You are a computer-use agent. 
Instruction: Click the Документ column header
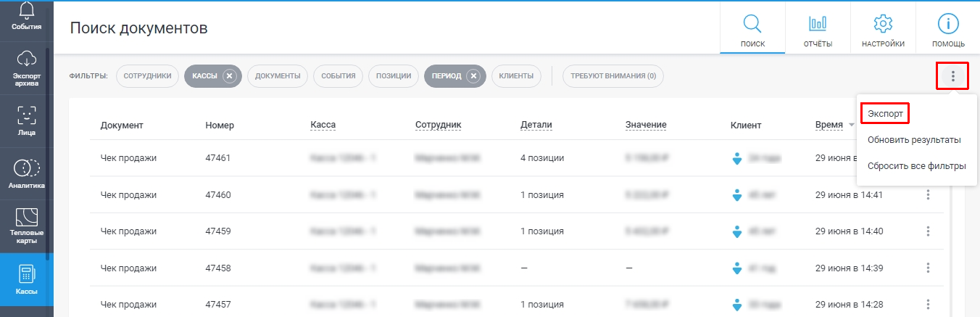122,125
